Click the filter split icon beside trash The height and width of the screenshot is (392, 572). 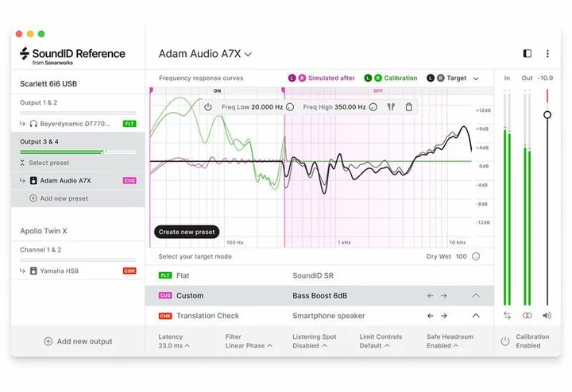[391, 107]
